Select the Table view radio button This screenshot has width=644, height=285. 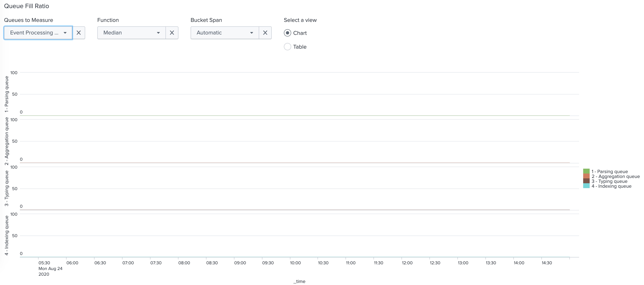(288, 47)
